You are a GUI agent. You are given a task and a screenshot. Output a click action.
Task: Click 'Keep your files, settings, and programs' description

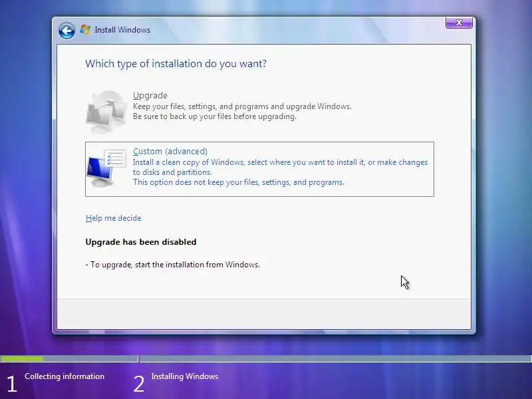tap(242, 106)
